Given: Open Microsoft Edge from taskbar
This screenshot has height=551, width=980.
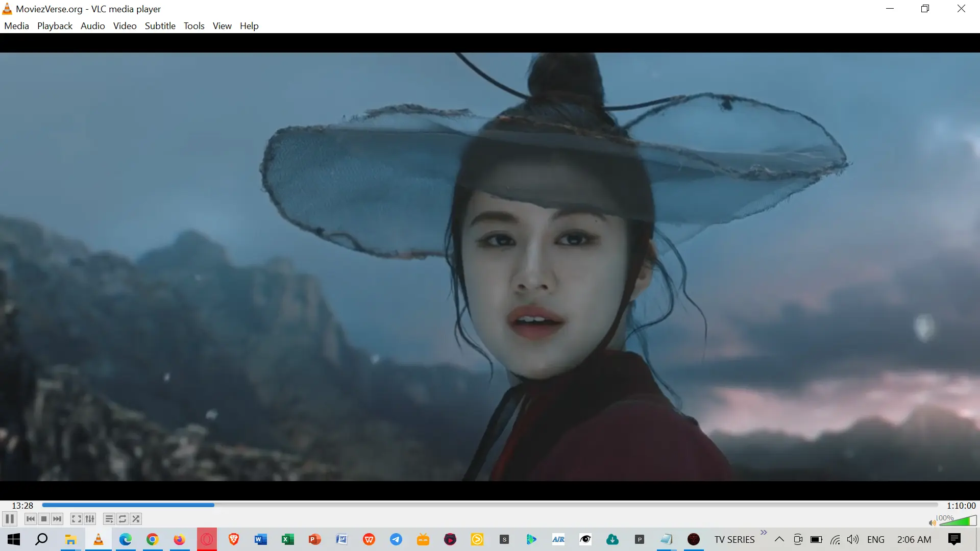Looking at the screenshot, I should point(126,539).
